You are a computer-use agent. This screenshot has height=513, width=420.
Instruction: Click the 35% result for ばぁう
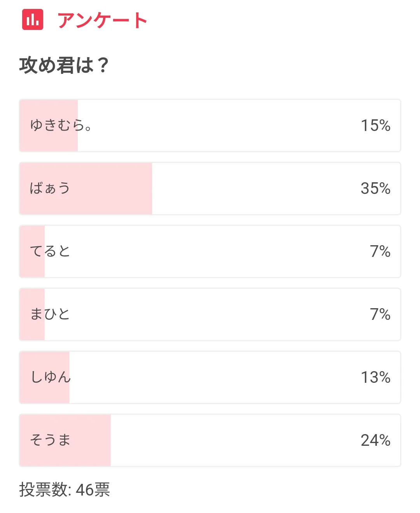coord(376,188)
